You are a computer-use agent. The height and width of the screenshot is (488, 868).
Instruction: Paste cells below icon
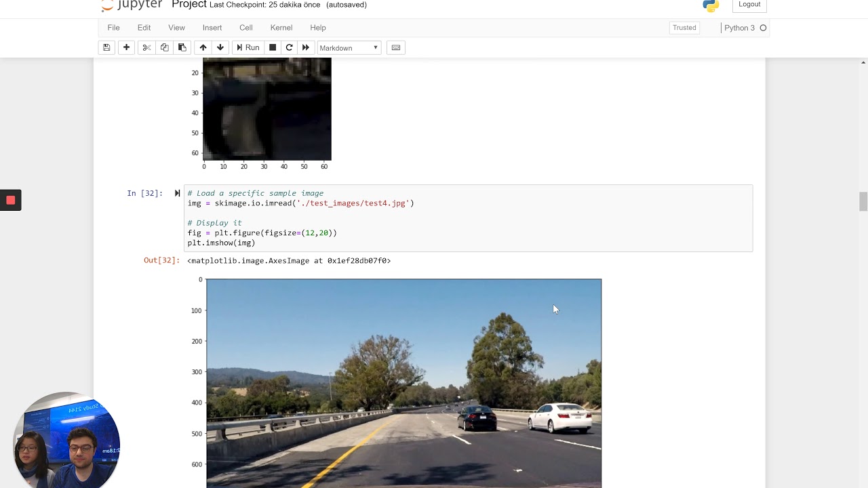click(x=182, y=47)
